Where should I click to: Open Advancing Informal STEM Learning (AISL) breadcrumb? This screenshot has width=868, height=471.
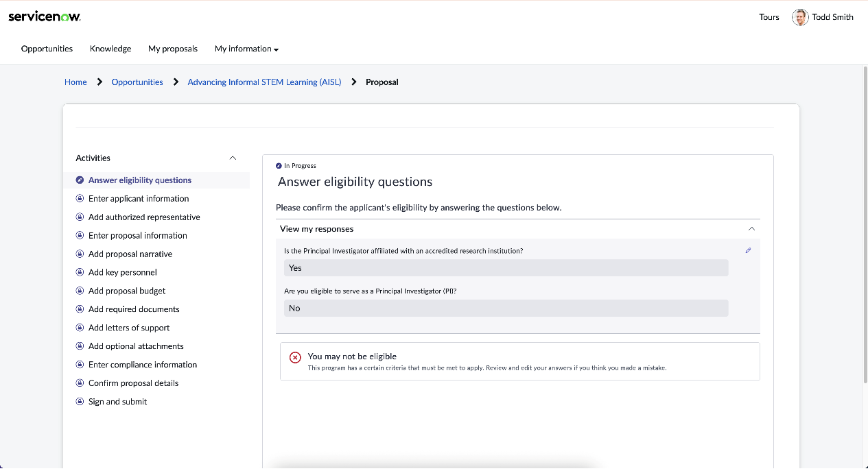pyautogui.click(x=264, y=82)
